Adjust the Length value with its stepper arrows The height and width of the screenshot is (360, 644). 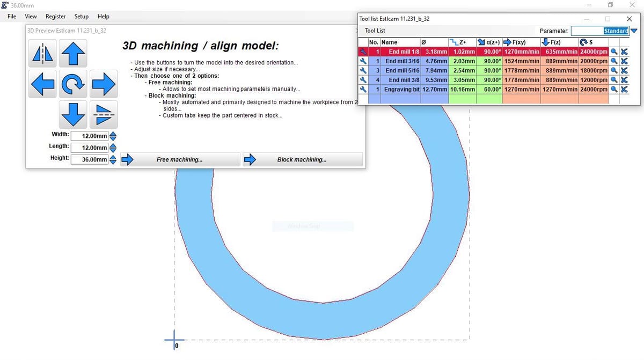[113, 148]
